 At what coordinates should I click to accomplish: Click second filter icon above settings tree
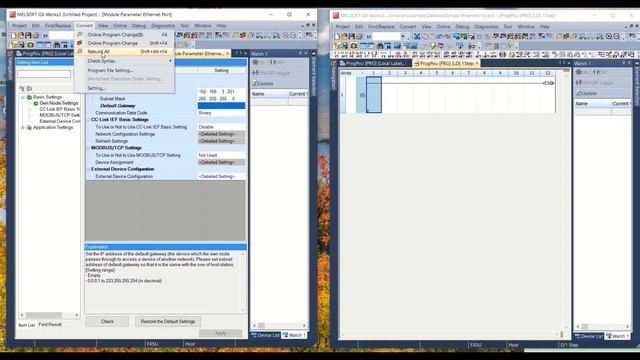tap(29, 89)
